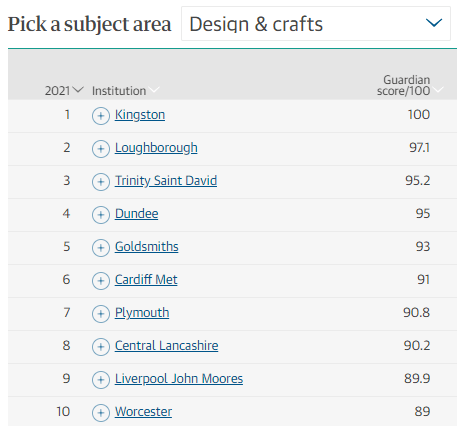Open the Worcester institution link
This screenshot has width=457, height=426.
pyautogui.click(x=143, y=412)
